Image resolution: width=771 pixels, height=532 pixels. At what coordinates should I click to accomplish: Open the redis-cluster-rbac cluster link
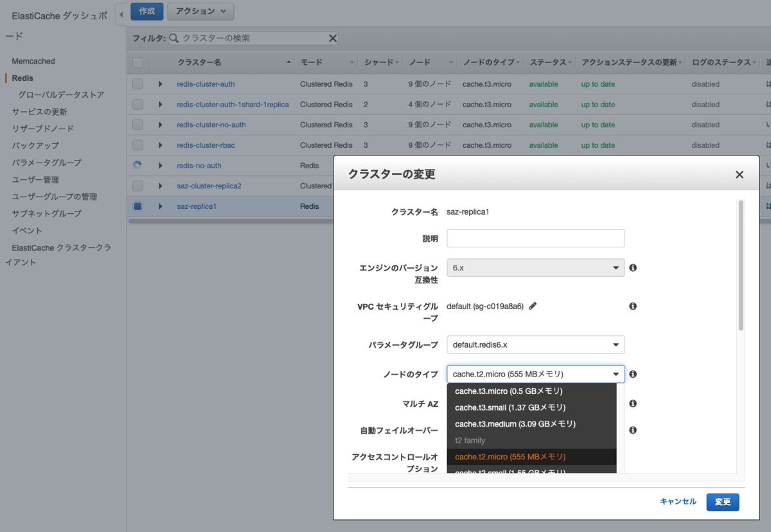click(206, 145)
